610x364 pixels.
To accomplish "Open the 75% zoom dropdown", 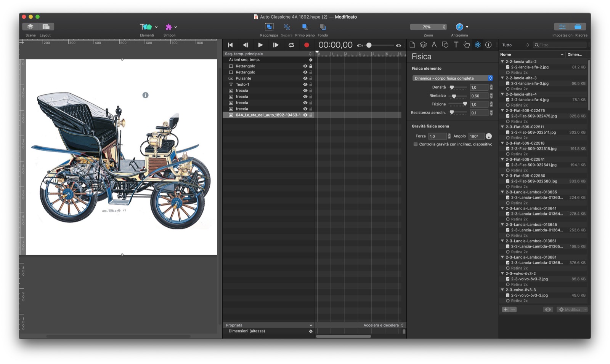I will [428, 27].
